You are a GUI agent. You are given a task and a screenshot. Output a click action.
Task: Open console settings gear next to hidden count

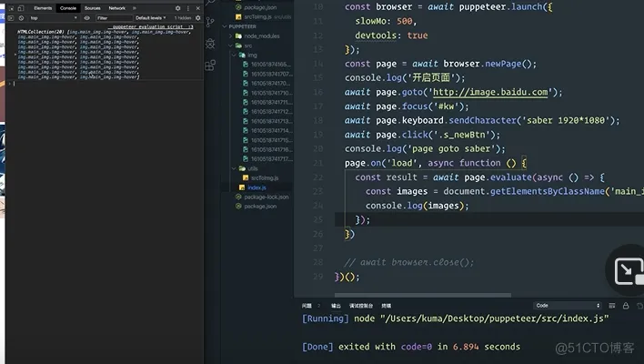(198, 18)
